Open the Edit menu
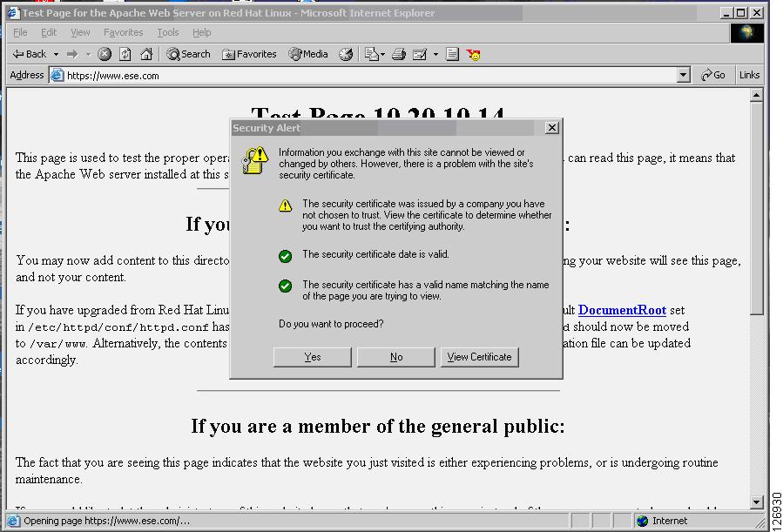783x532 pixels. 49,32
